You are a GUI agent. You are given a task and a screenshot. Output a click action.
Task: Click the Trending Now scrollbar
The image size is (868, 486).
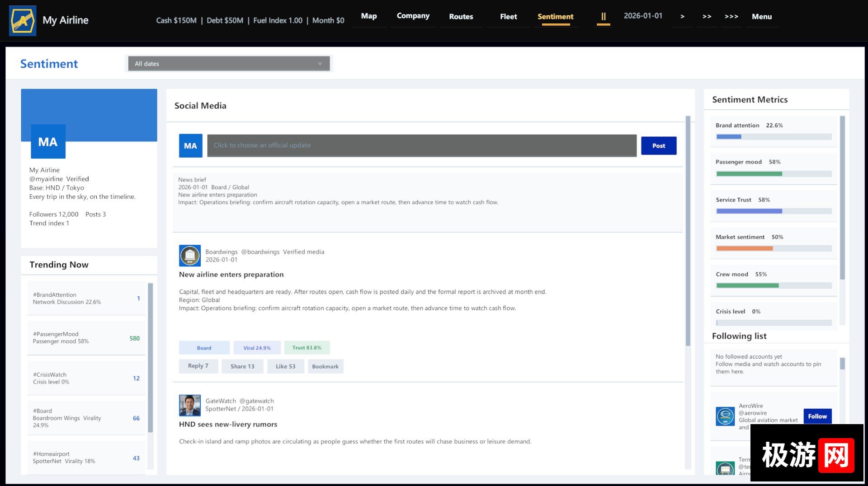tap(151, 358)
